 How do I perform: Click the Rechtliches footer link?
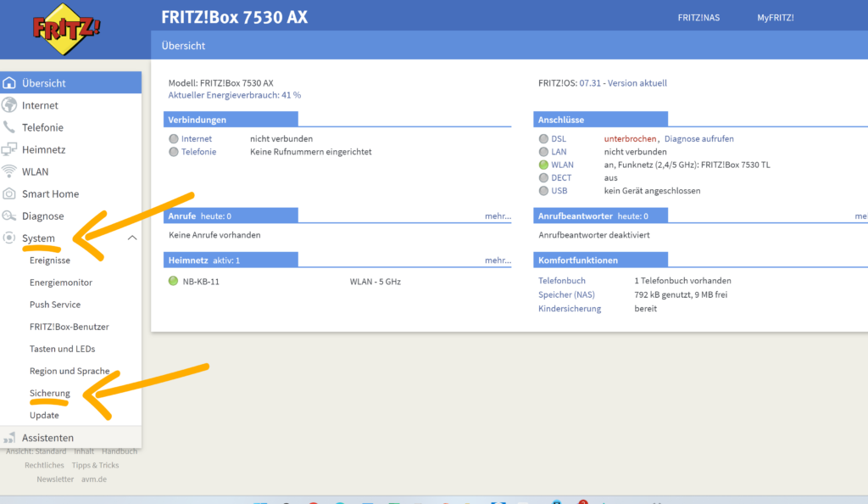click(44, 465)
